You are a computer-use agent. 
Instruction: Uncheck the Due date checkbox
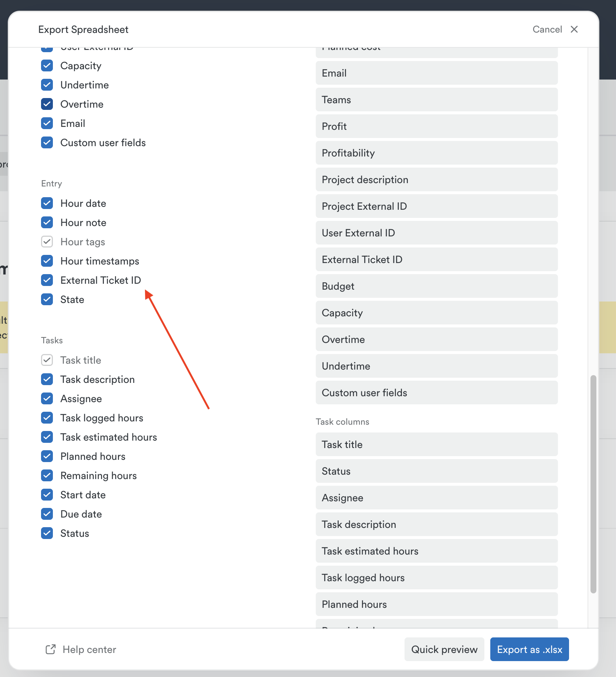point(47,514)
